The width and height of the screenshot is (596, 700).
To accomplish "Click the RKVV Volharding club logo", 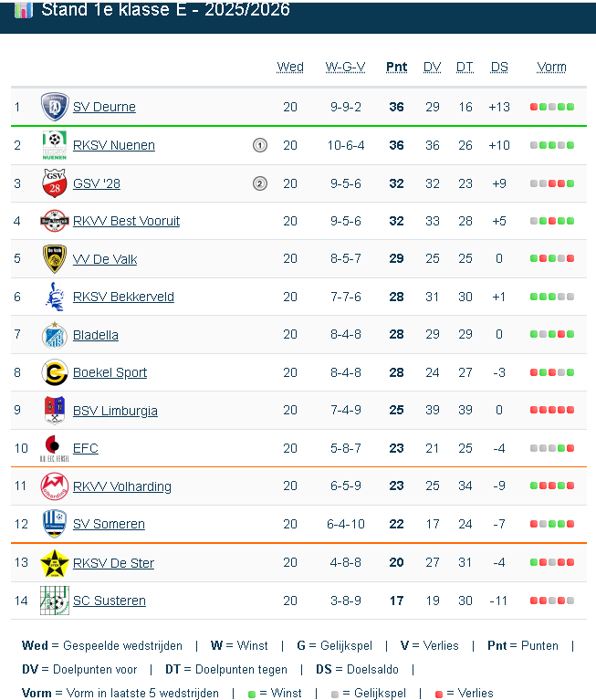I will pos(55,486).
